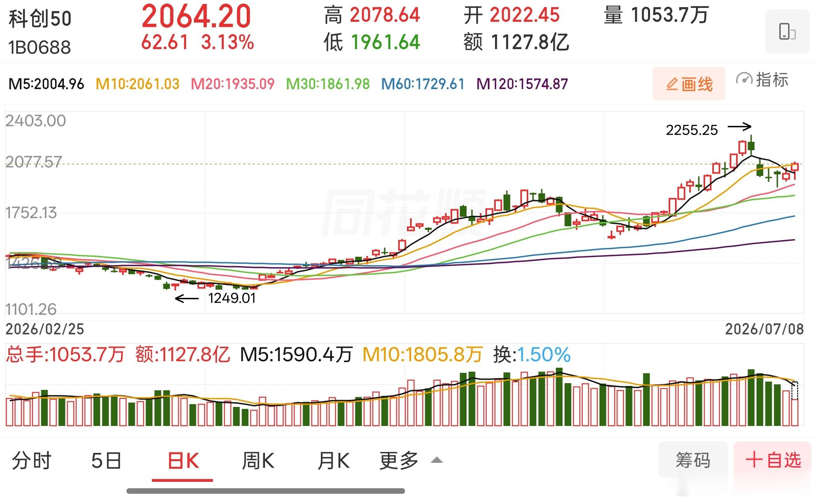This screenshot has height=504, width=815.
Task: Tap the M20:1935.09 moving average label
Action: (233, 84)
